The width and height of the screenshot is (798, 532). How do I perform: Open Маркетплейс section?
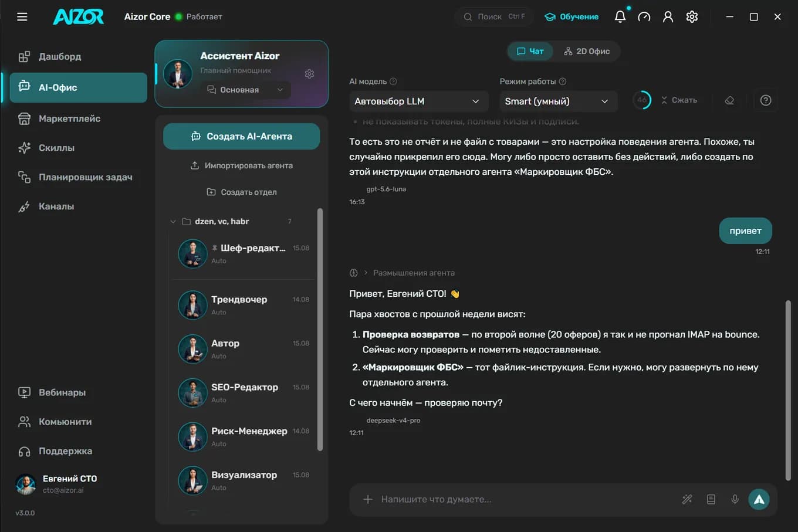78,118
